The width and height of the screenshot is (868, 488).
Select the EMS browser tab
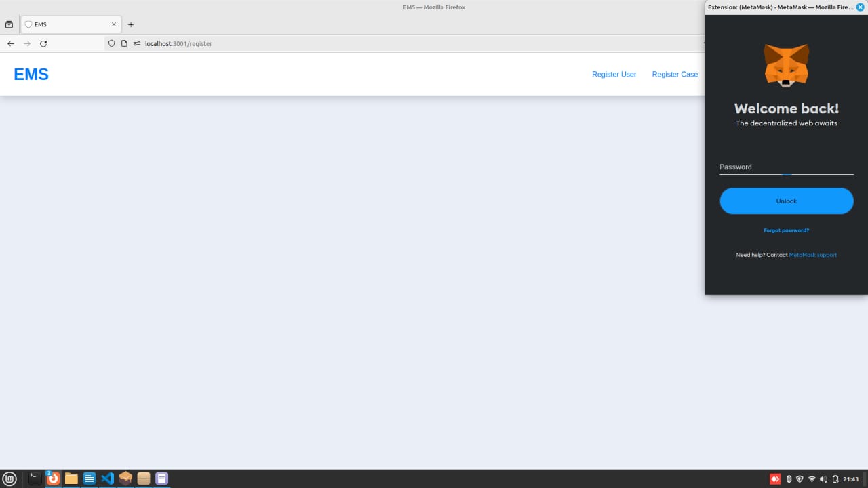pos(71,24)
